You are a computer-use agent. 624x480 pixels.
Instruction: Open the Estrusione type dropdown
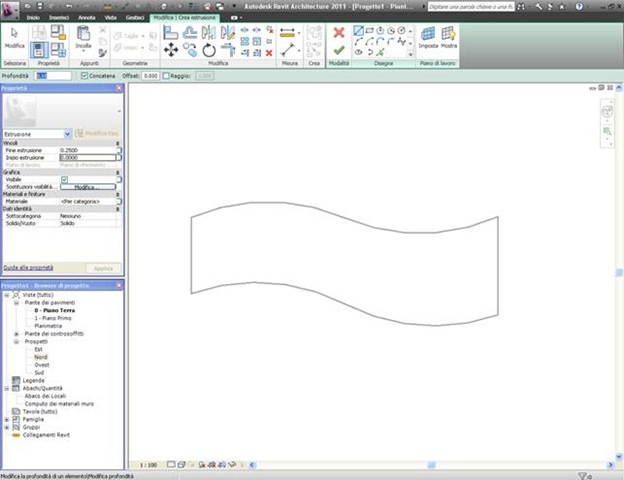pos(67,133)
